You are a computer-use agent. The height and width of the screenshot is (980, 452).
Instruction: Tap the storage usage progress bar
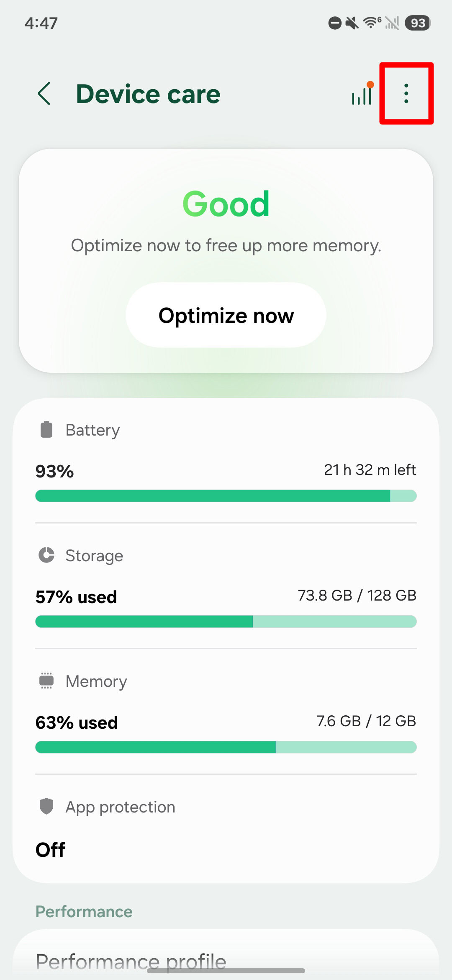click(226, 622)
